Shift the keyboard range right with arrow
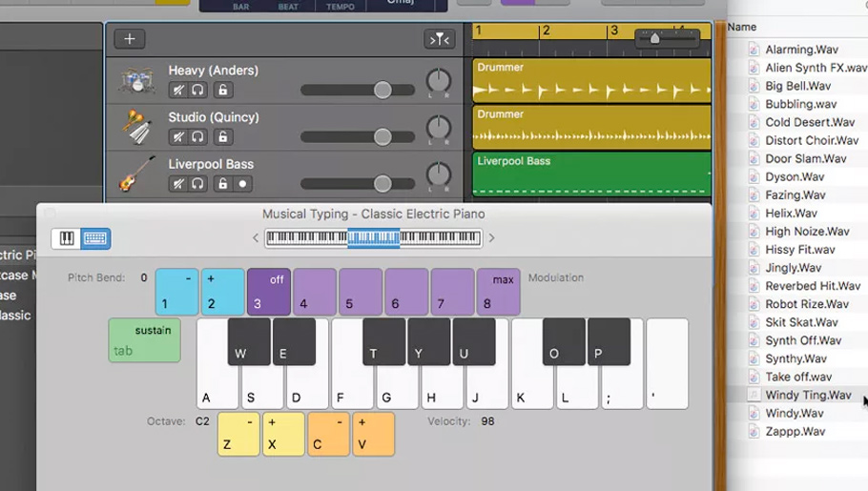This screenshot has width=868, height=491. 492,238
